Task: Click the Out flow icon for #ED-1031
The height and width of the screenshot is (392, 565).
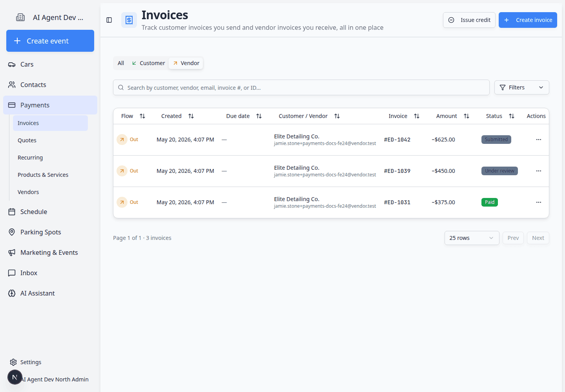Action: [x=122, y=202]
